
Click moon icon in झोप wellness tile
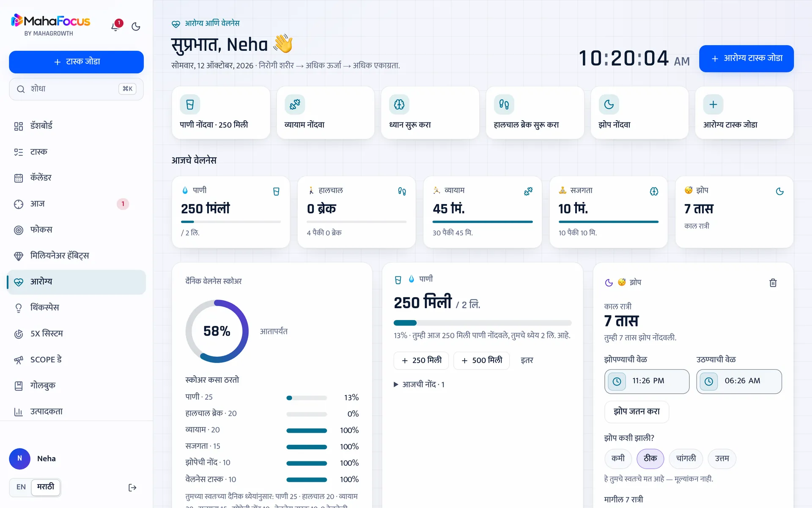tap(780, 191)
